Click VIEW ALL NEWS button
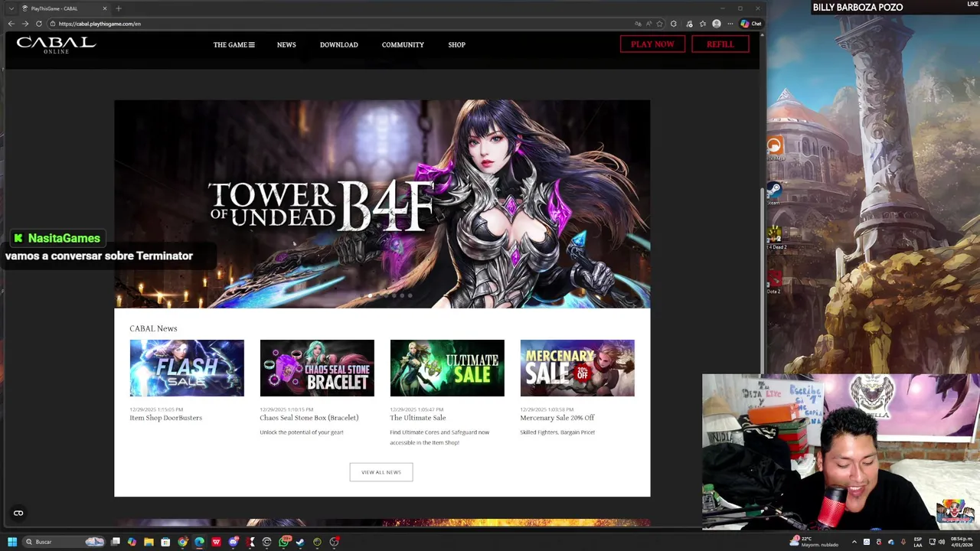 (x=381, y=472)
